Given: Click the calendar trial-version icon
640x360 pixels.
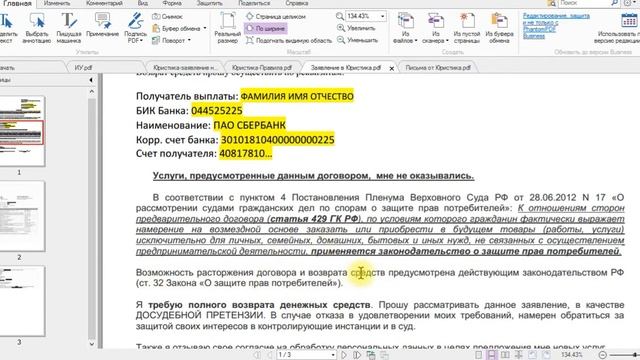Looking at the screenshot, I should pos(629,20).
